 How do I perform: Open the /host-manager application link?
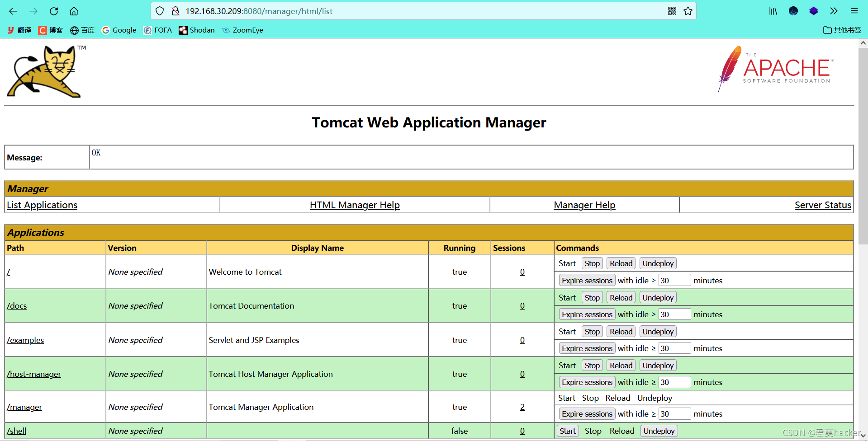pyautogui.click(x=34, y=374)
